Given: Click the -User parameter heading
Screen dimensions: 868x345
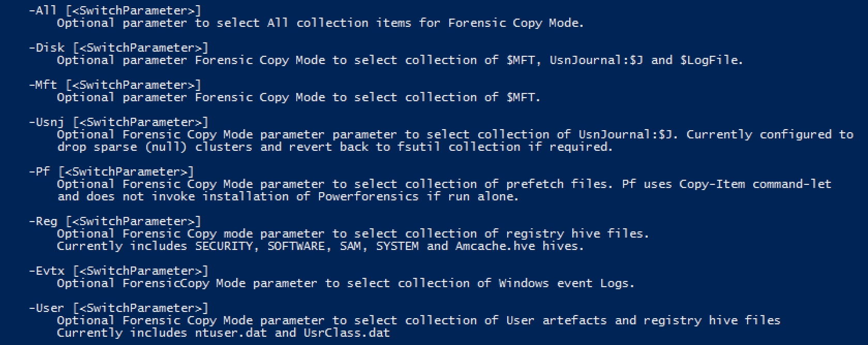Looking at the screenshot, I should (47, 308).
